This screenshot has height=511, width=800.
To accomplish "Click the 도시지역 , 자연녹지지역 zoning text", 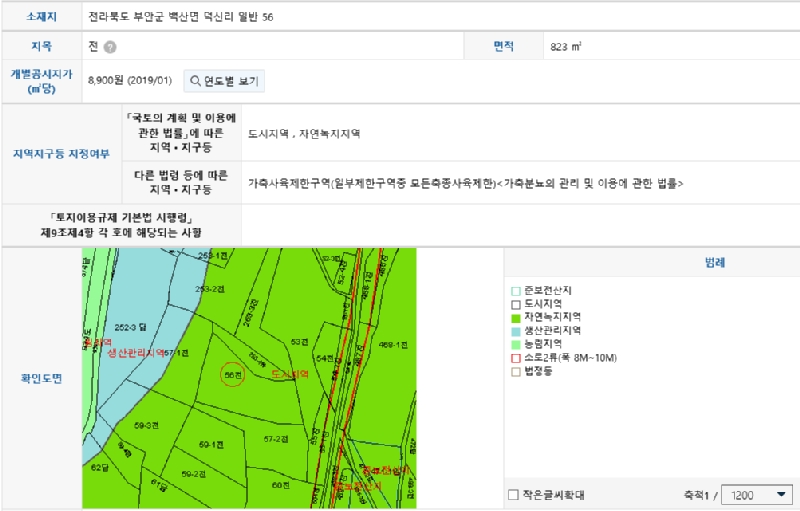I will (x=304, y=134).
